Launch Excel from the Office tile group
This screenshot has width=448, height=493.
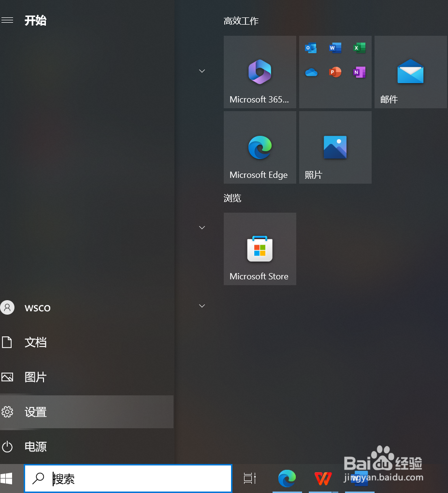pyautogui.click(x=360, y=48)
